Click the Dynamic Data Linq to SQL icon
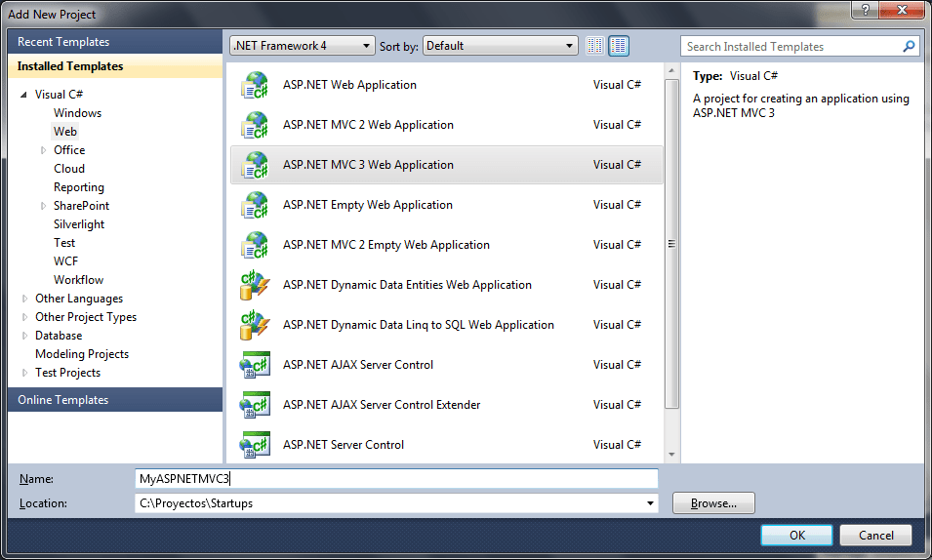 (x=255, y=325)
